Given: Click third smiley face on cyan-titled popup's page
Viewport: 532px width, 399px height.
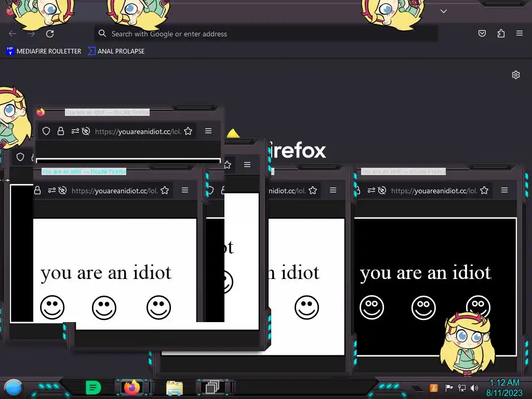Looking at the screenshot, I should coord(158,308).
